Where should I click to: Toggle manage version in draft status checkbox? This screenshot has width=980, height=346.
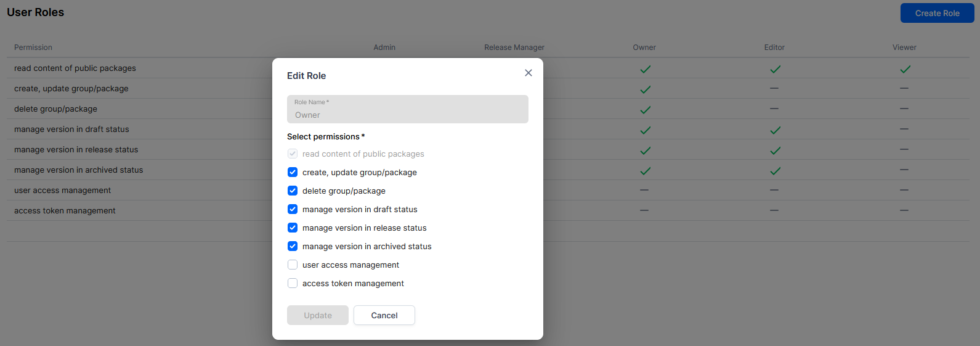[x=293, y=209]
